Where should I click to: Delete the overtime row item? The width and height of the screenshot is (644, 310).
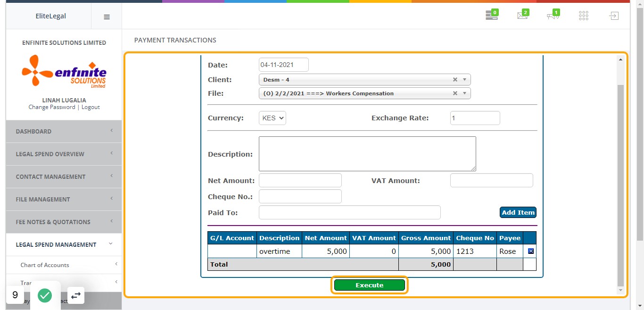pos(531,251)
